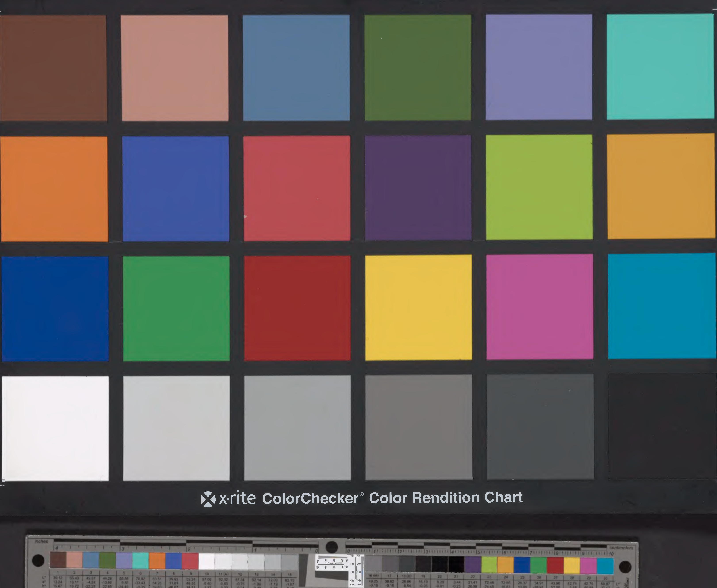717x588 pixels.
Task: Select the large yellow-green patch
Action: [x=539, y=187]
